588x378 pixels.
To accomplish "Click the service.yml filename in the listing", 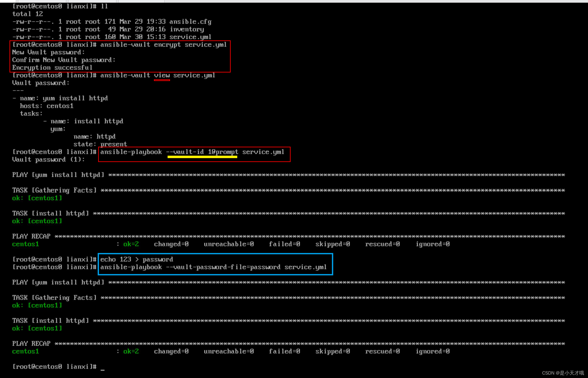I will 190,37.
